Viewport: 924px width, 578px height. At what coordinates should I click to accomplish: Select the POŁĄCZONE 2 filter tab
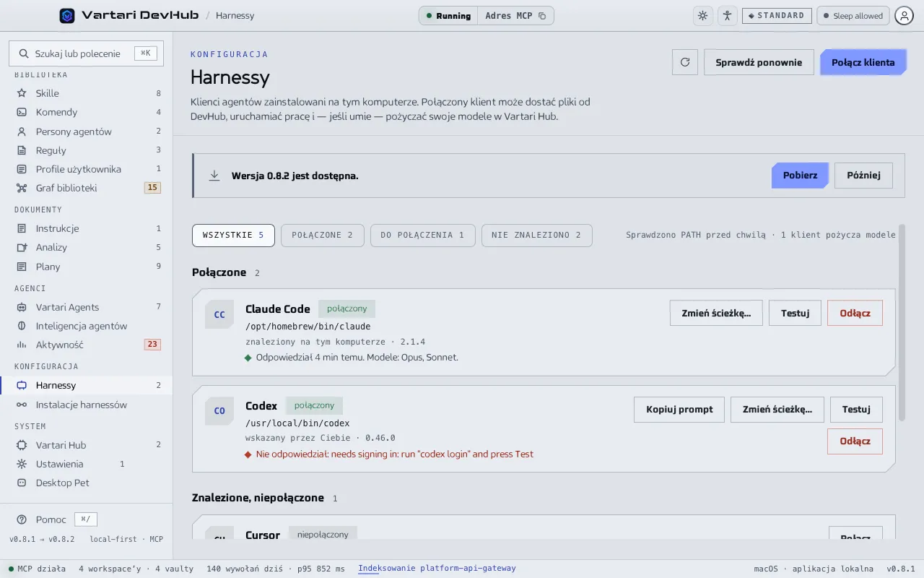pos(322,236)
